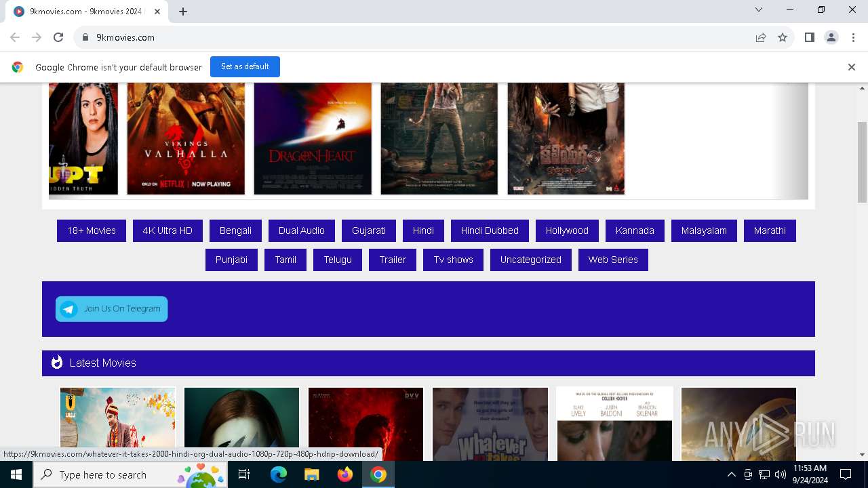Open the Blake Lively Justin Baldoni movie thumbnail
Screen dimensions: 868x488
pos(614,424)
